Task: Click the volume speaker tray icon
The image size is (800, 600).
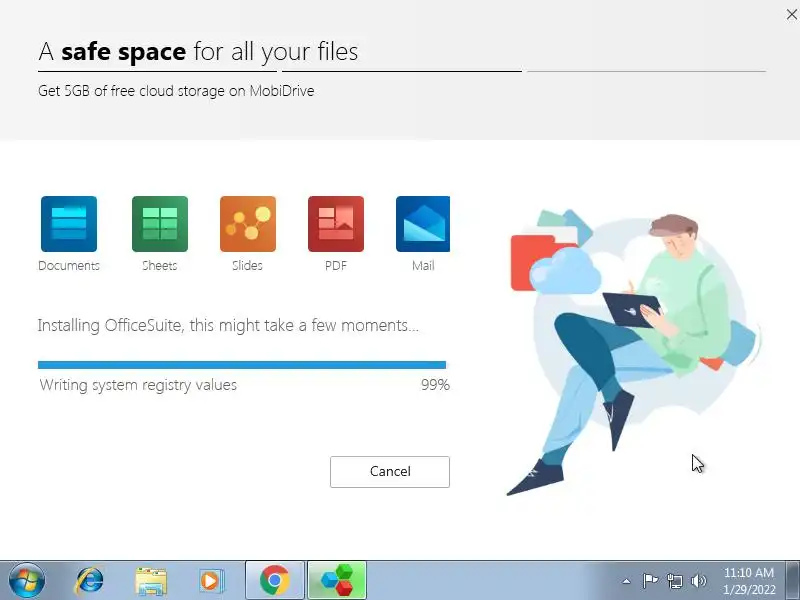Action: (x=698, y=581)
